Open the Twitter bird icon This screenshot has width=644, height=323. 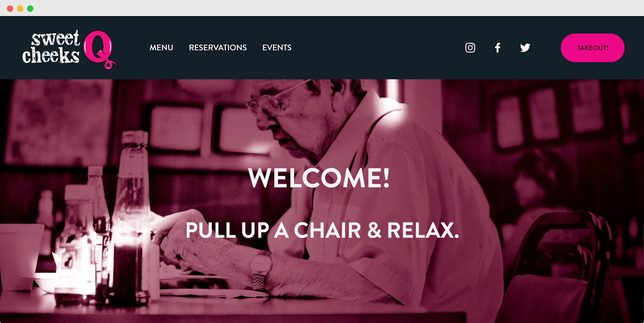coord(525,48)
